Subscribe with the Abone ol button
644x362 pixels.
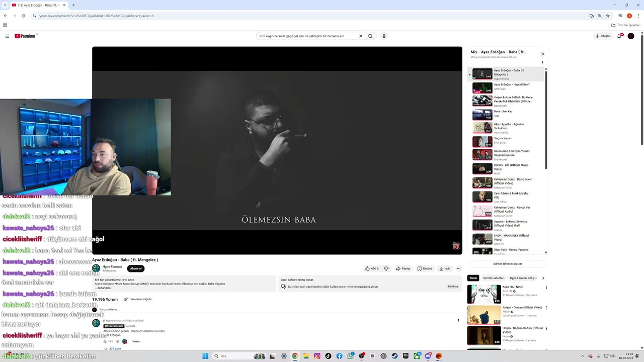click(136, 268)
